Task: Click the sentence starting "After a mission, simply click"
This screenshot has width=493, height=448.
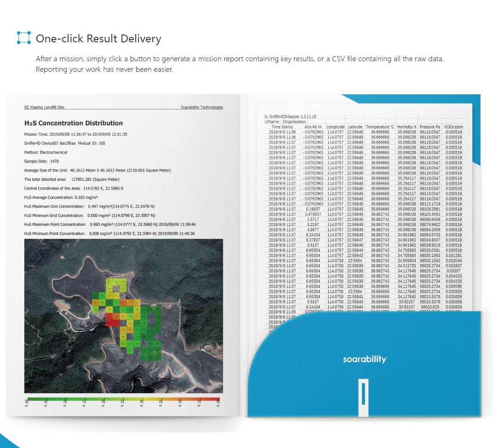Action: (x=239, y=59)
